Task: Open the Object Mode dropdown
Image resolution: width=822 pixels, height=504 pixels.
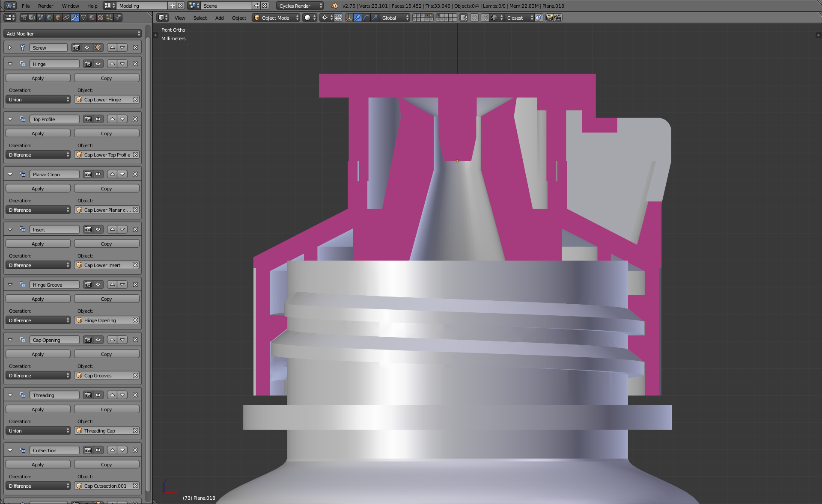Action: pyautogui.click(x=276, y=18)
